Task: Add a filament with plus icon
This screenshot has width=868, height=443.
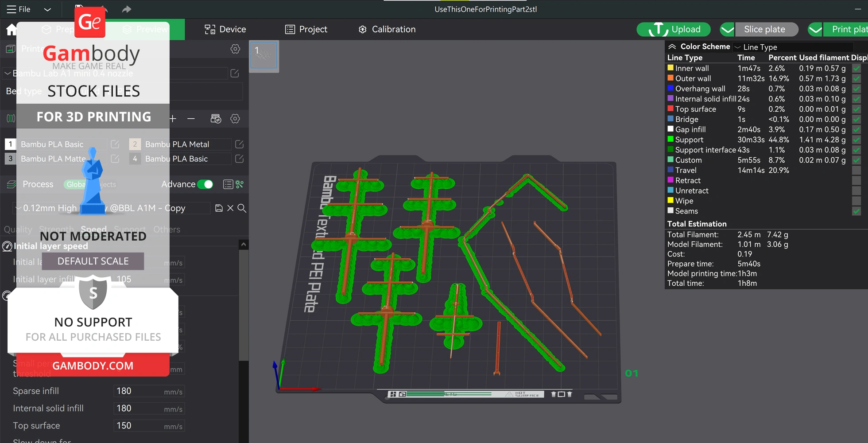Action: point(173,119)
